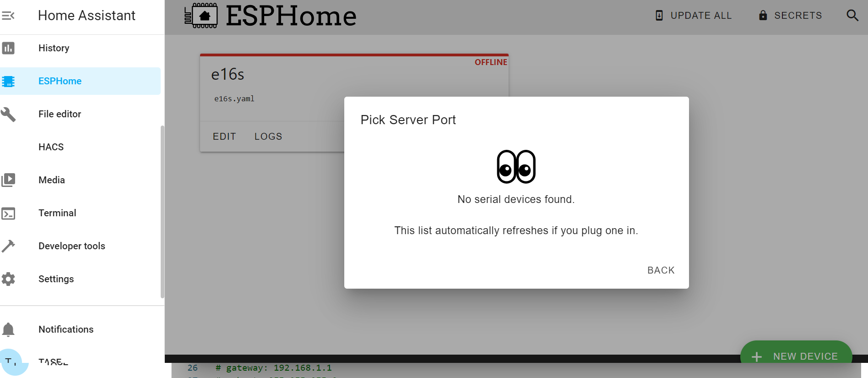868x378 pixels.
Task: Click the sidebar vertical scrollbar
Action: [162, 211]
